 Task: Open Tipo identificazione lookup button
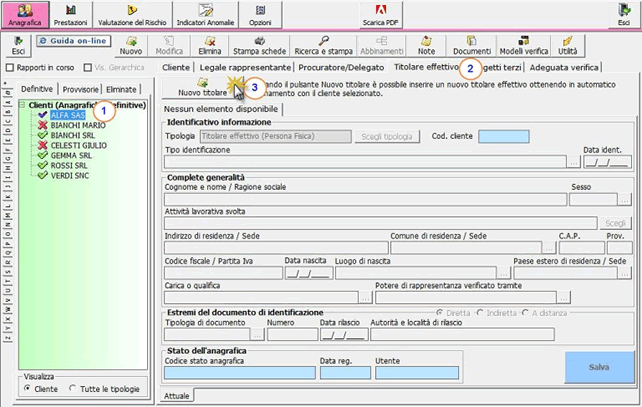pos(574,162)
